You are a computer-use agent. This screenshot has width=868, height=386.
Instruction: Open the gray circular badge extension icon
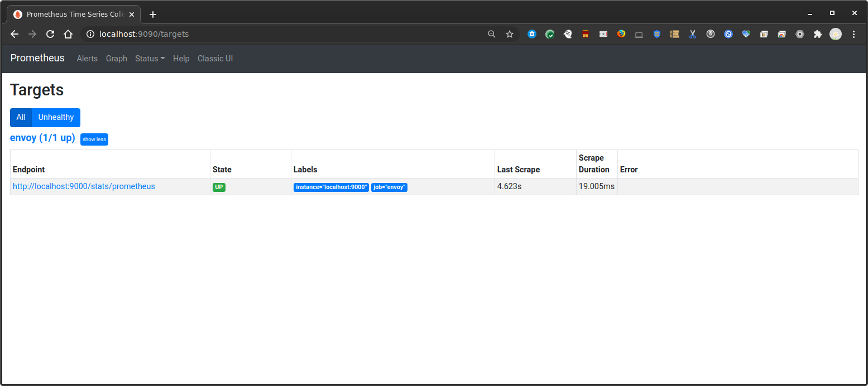(x=711, y=34)
